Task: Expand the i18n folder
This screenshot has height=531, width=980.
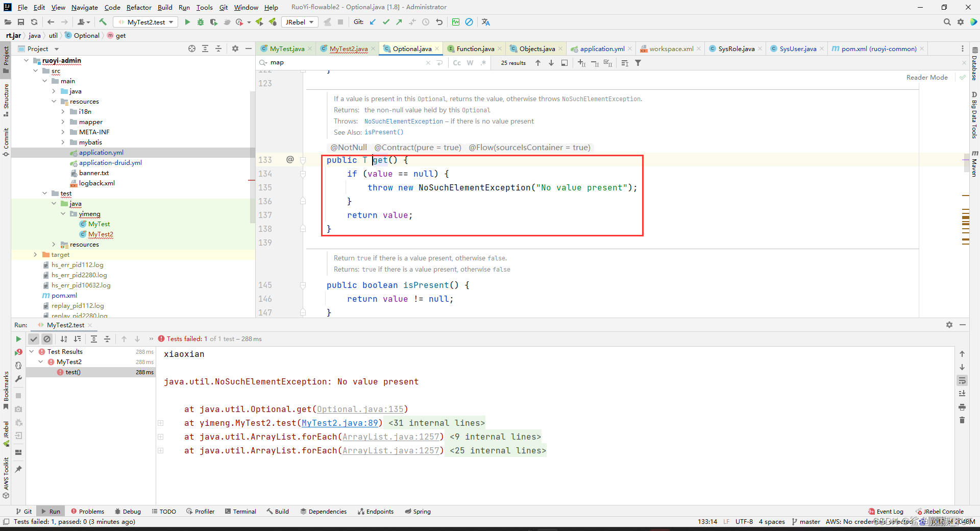Action: pyautogui.click(x=63, y=112)
